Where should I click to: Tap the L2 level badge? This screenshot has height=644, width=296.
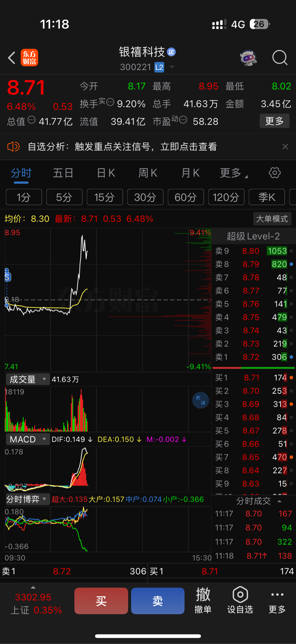(x=159, y=67)
